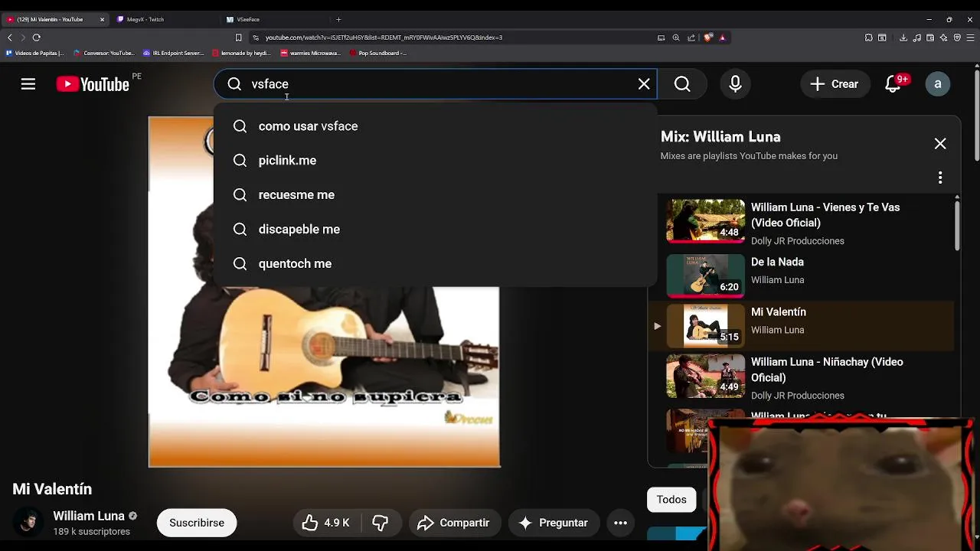Open 'lemonade by heydi' bookmark
The image size is (980, 551).
point(242,54)
